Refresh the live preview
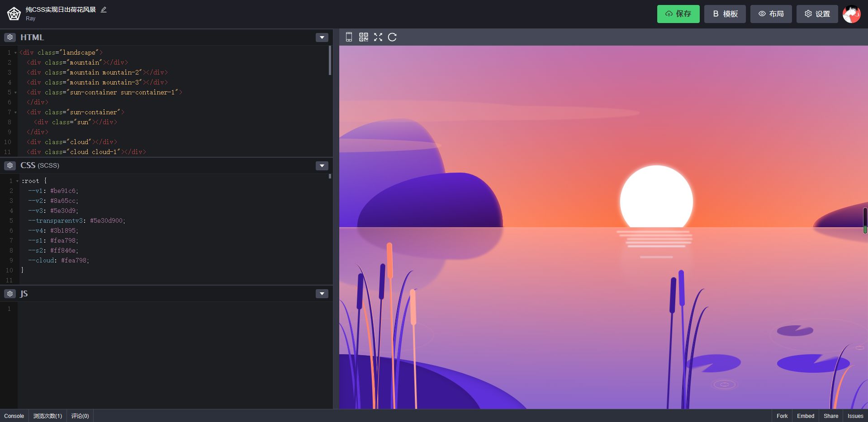 [393, 38]
